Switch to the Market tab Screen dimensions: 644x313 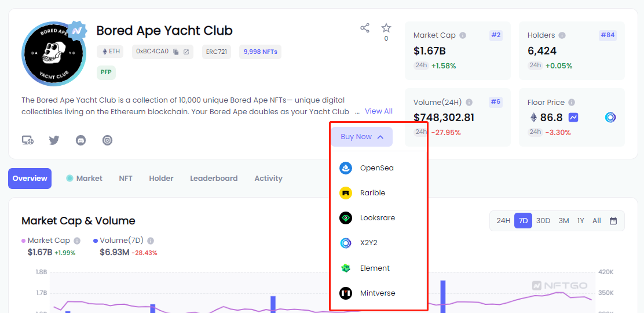[x=84, y=179]
